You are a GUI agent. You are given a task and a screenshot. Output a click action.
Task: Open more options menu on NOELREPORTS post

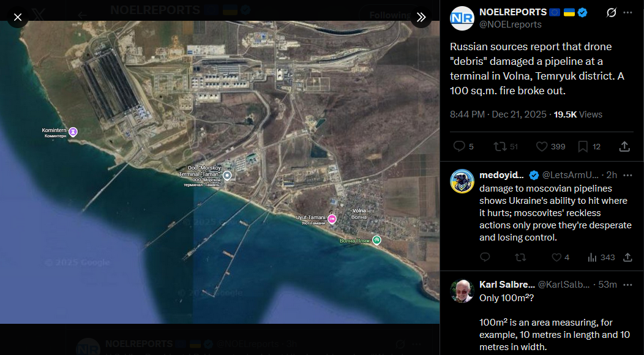coord(627,13)
